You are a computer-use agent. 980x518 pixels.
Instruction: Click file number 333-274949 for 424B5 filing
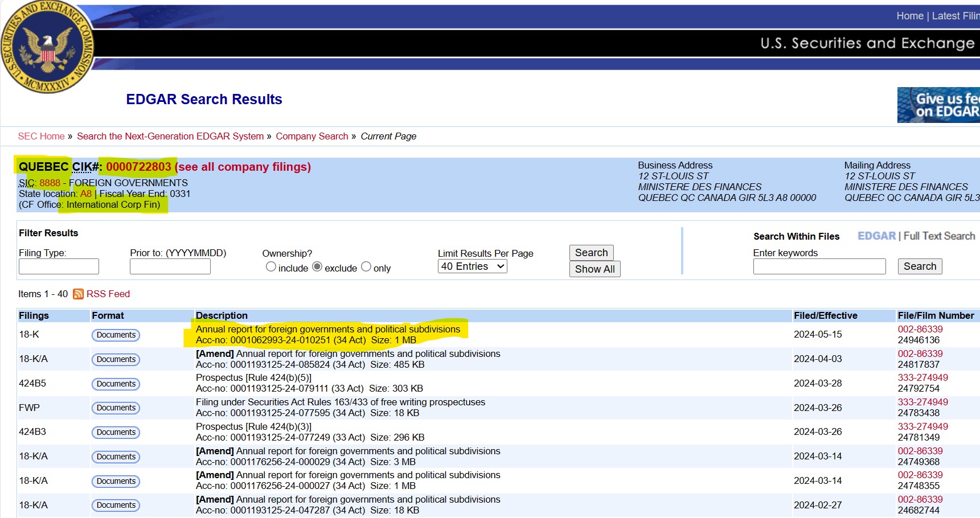click(x=923, y=378)
